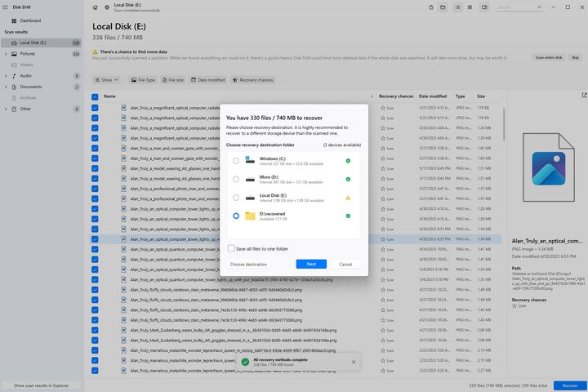Screen dimensions: 588x392
Task: Click the Recovery chances star filter
Action: tap(252, 80)
